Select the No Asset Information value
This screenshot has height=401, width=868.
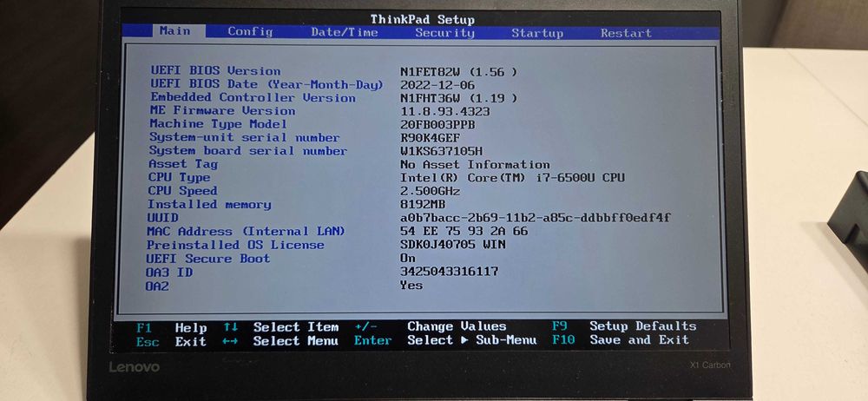(x=475, y=165)
